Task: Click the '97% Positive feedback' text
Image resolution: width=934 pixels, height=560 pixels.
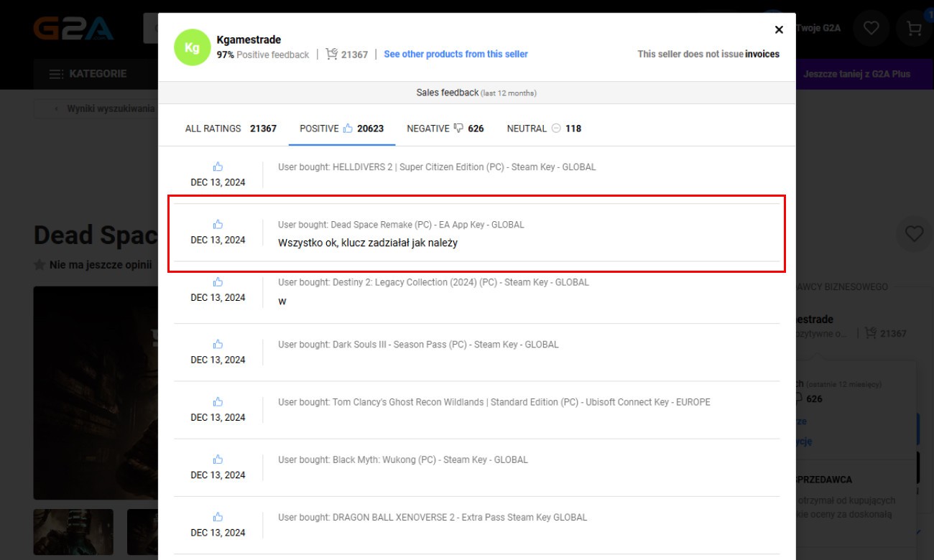Action: (x=263, y=55)
